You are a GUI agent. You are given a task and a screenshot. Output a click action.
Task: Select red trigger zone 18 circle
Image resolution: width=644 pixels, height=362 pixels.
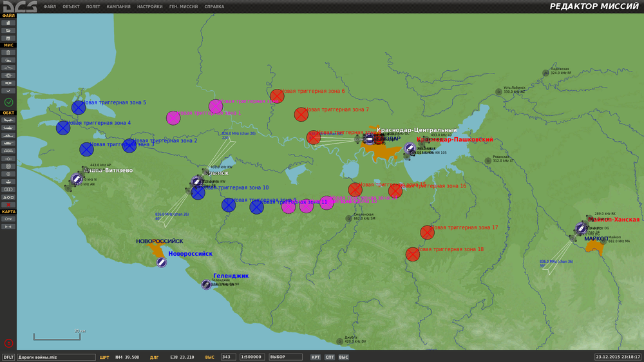(412, 254)
